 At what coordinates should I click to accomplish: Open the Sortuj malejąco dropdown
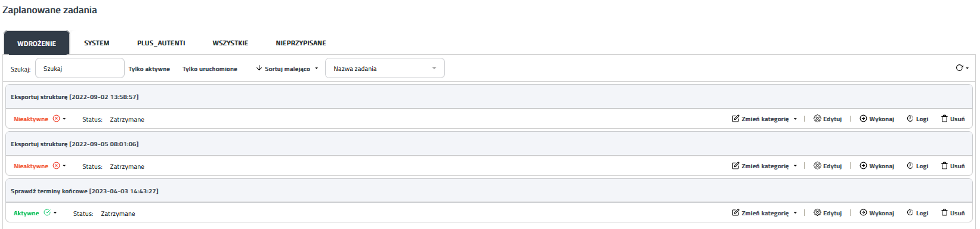pyautogui.click(x=287, y=69)
